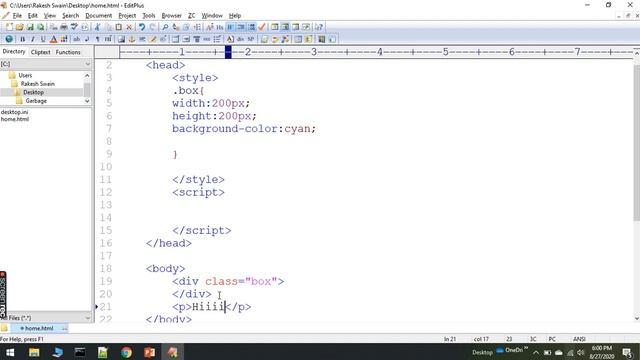The height and width of the screenshot is (360, 640).
Task: Click the Print icon in toolbar
Action: [64, 27]
